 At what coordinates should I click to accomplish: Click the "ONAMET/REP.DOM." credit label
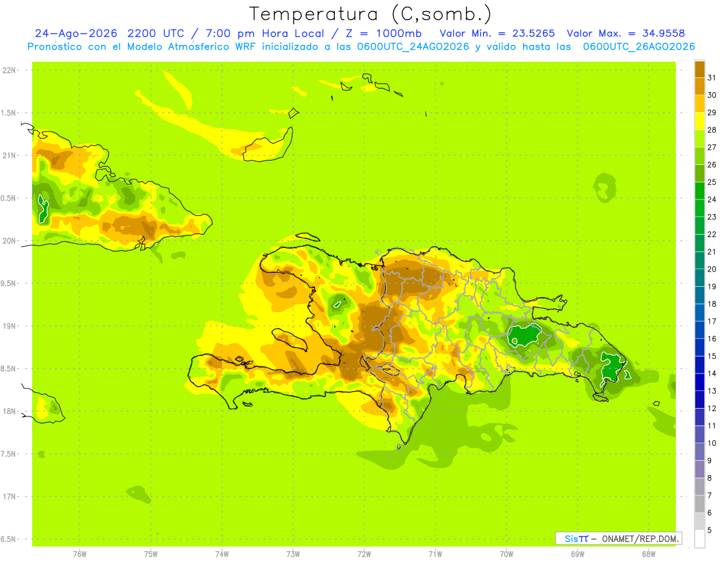point(641,538)
